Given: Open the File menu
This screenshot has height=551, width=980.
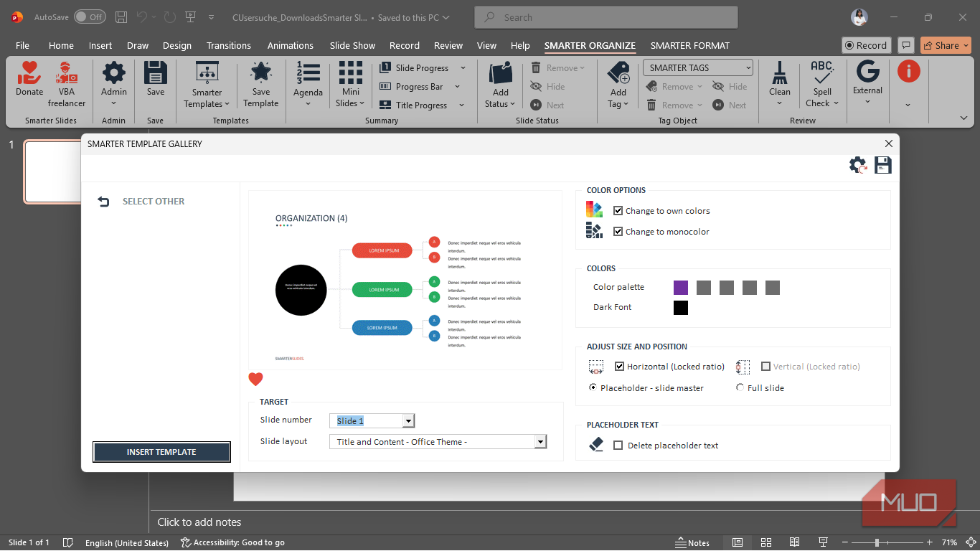Looking at the screenshot, I should [22, 45].
